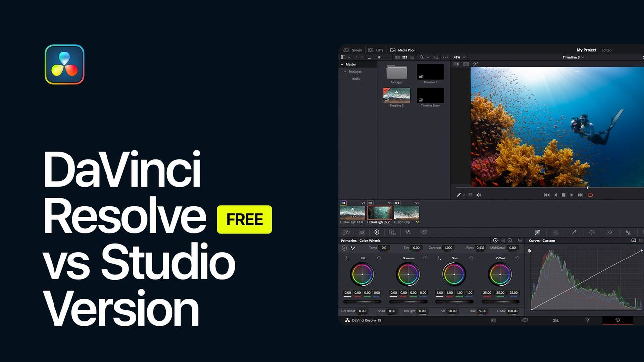Stop playback
Image resolution: width=644 pixels, height=362 pixels.
(x=563, y=195)
